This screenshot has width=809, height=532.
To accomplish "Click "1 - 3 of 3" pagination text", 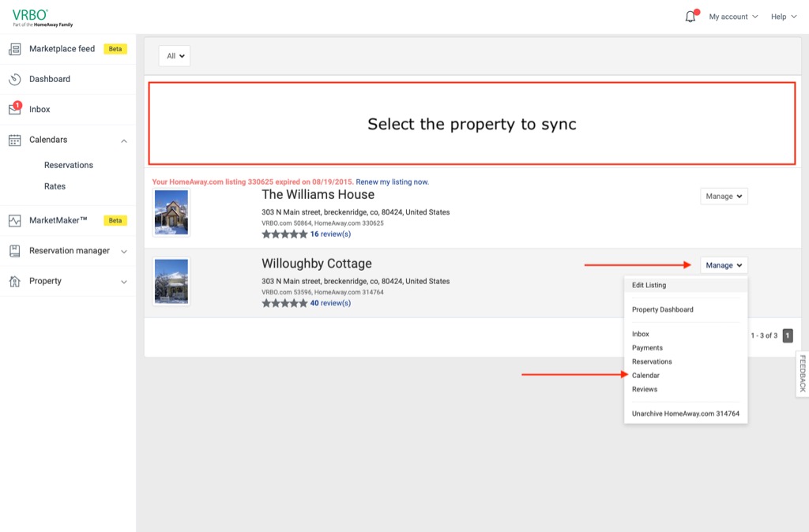I will (764, 335).
